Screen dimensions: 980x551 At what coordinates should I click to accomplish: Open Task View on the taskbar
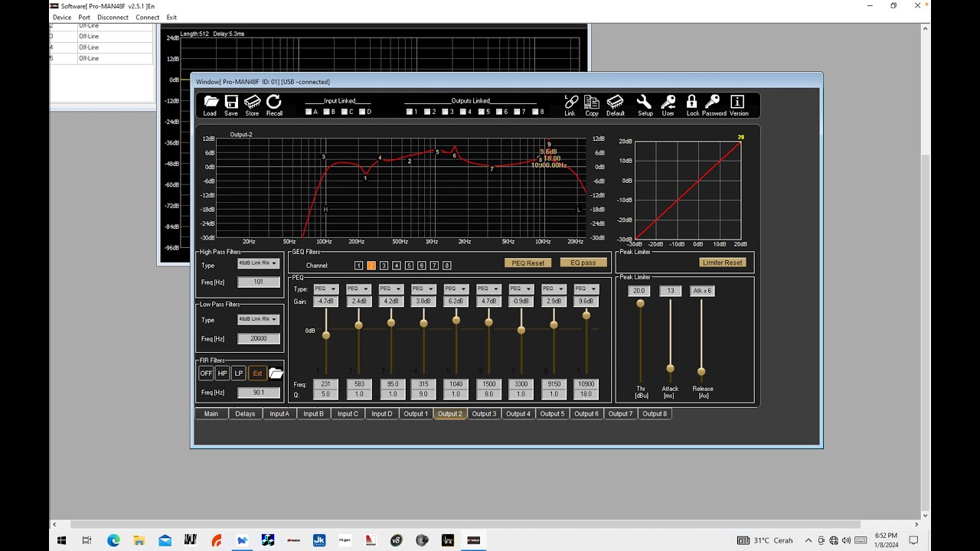87,540
